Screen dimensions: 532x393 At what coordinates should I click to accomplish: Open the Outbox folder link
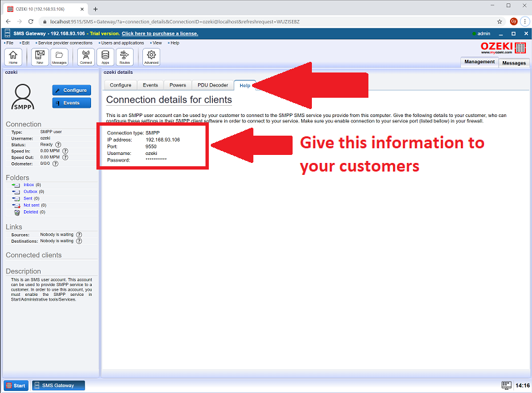(31, 192)
